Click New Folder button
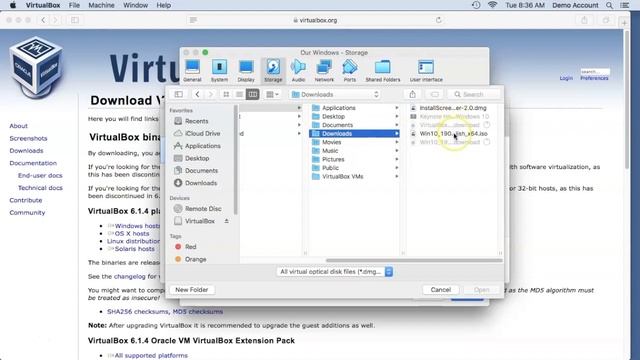Image resolution: width=640 pixels, height=360 pixels. tap(192, 290)
